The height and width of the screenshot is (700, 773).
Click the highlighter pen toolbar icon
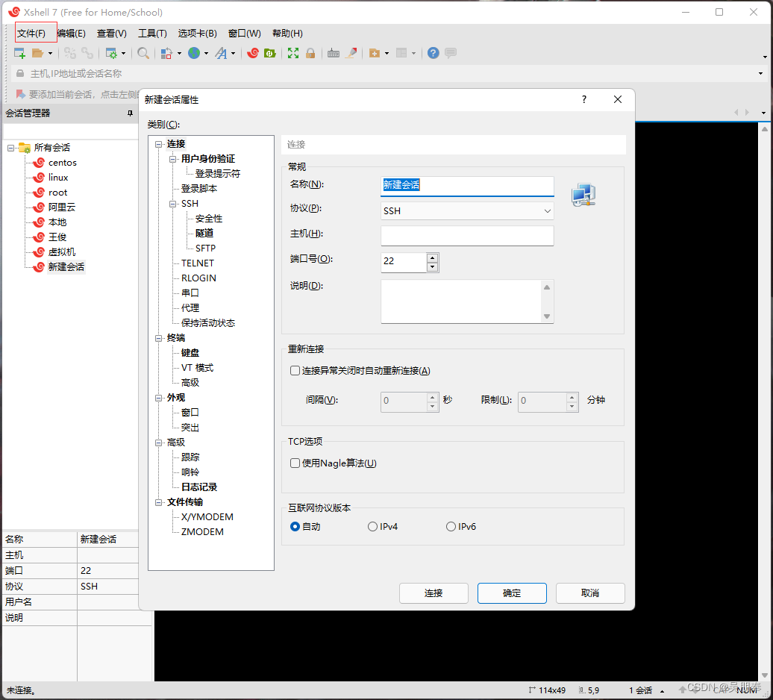pyautogui.click(x=351, y=53)
